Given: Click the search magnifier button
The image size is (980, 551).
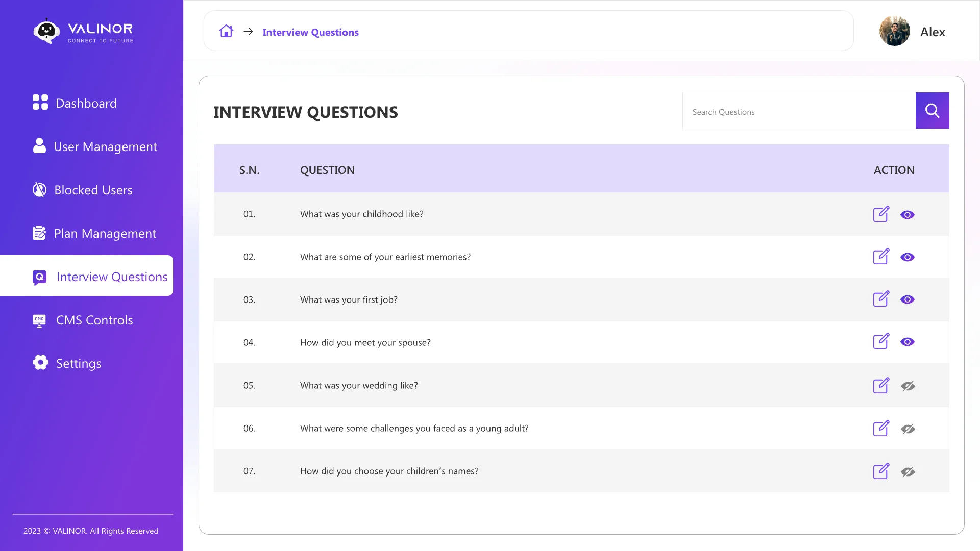Looking at the screenshot, I should click(932, 110).
